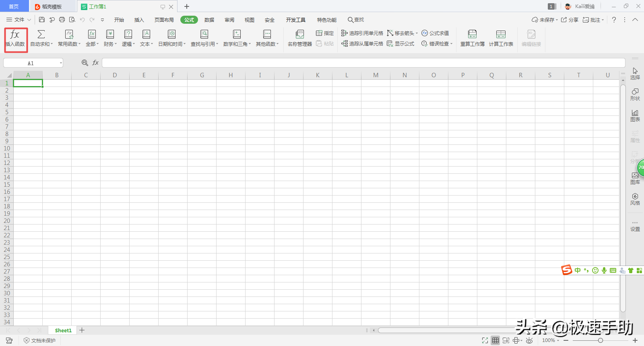Screen dimensions: 644x346
Task: Switch to the 页面布局 ribbon tab
Action: [164, 20]
